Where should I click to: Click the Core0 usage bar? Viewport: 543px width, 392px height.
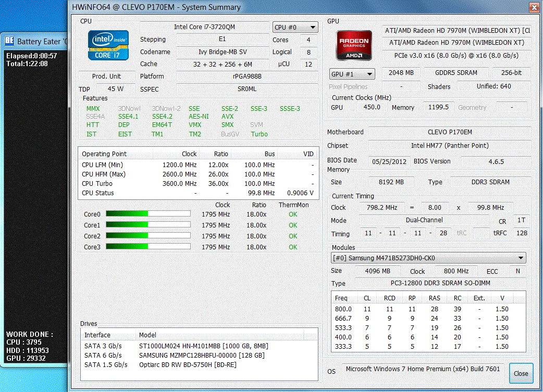point(148,214)
